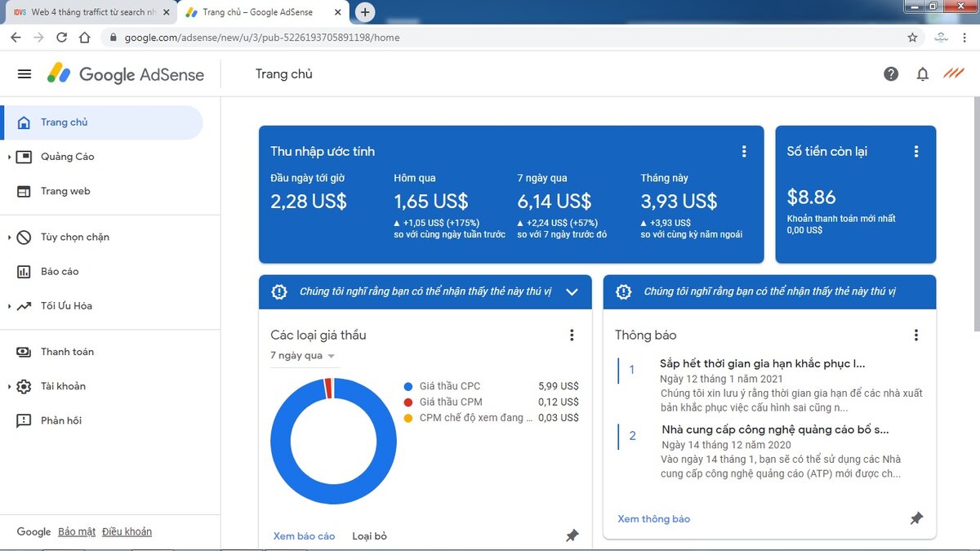
Task: Click the Báo cáo sidebar icon
Action: click(24, 272)
